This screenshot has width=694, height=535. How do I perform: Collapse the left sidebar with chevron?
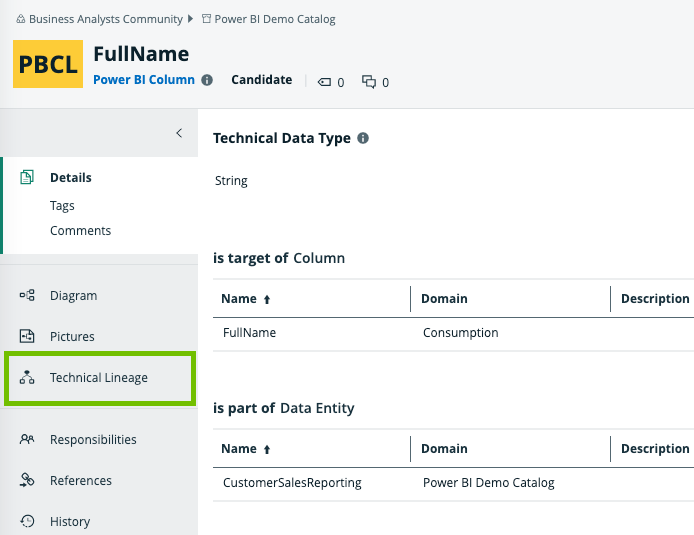(179, 133)
